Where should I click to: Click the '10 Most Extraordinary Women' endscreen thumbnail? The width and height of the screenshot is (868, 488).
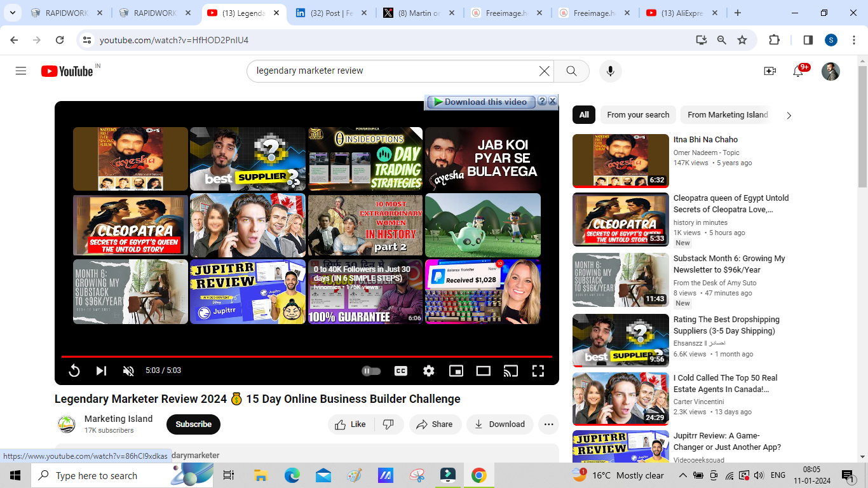tap(365, 225)
